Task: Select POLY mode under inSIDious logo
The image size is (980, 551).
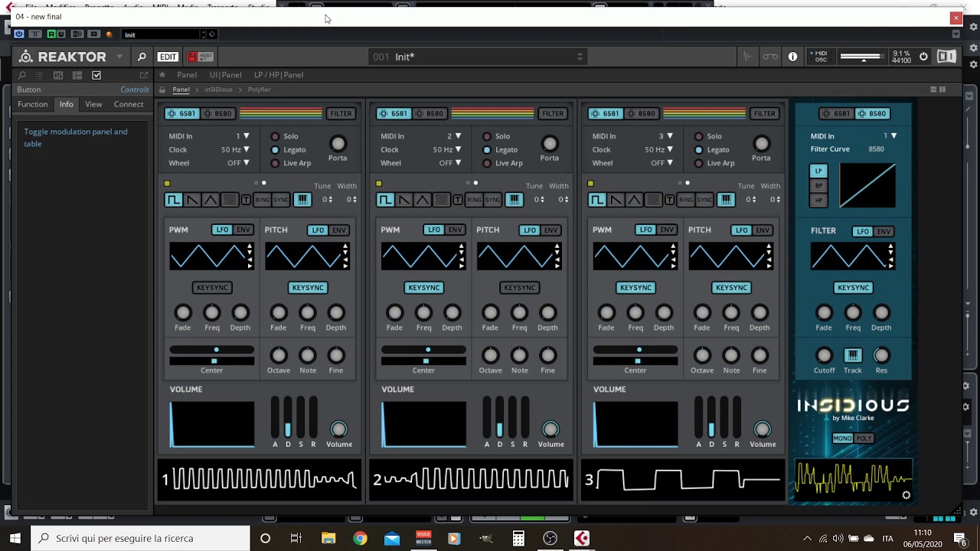Action: 864,439
